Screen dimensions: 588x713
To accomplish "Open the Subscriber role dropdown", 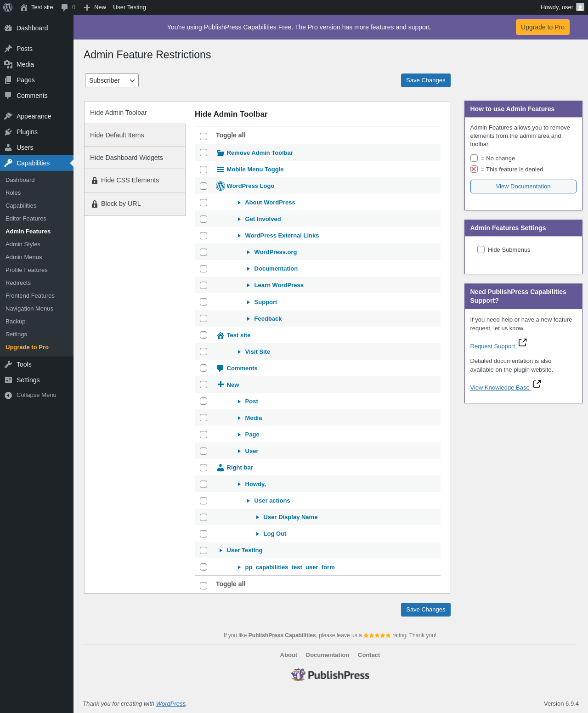I will pos(112,80).
